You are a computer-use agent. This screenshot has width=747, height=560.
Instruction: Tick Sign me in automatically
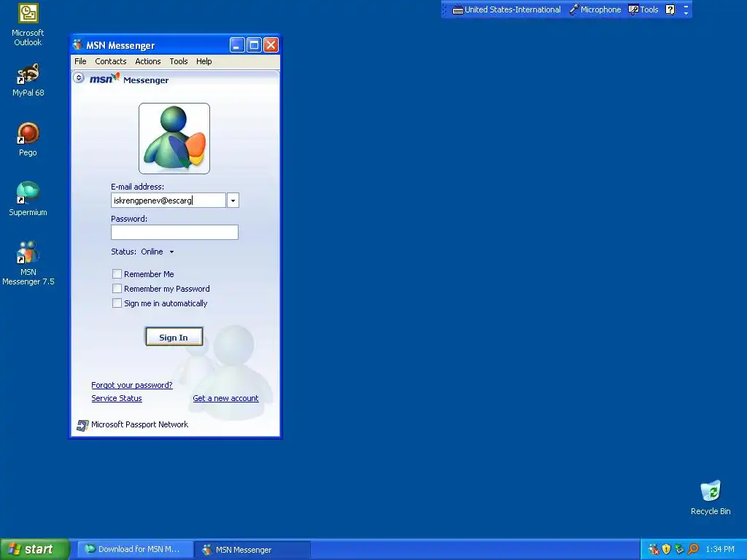[117, 303]
